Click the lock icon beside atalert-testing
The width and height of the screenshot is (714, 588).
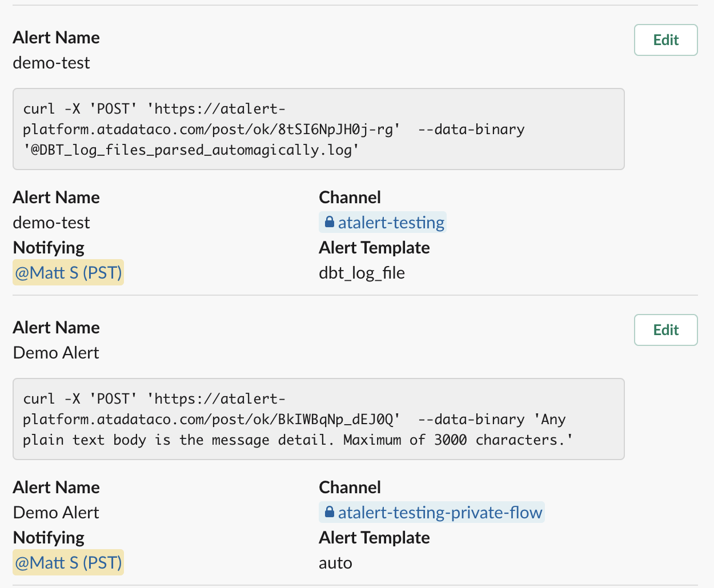330,222
